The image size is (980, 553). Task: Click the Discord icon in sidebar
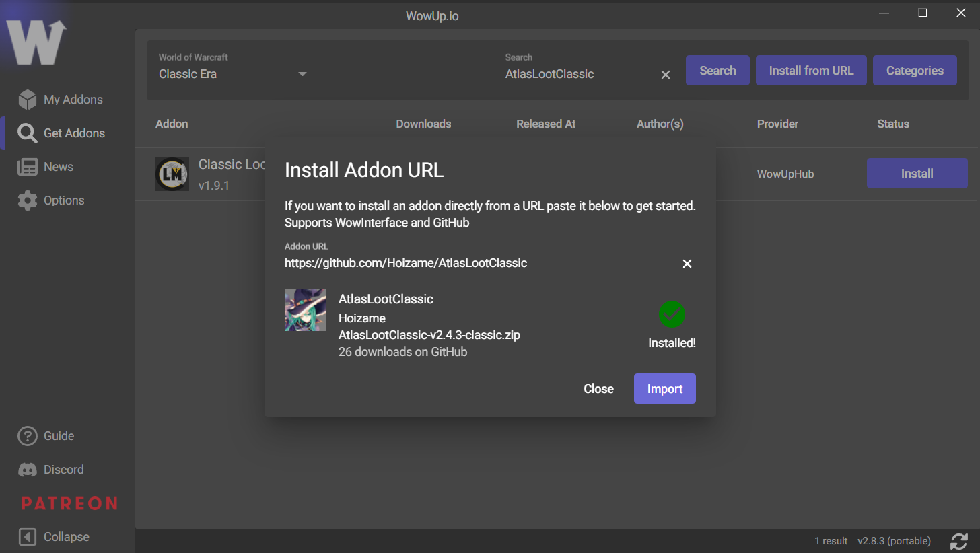coord(27,469)
